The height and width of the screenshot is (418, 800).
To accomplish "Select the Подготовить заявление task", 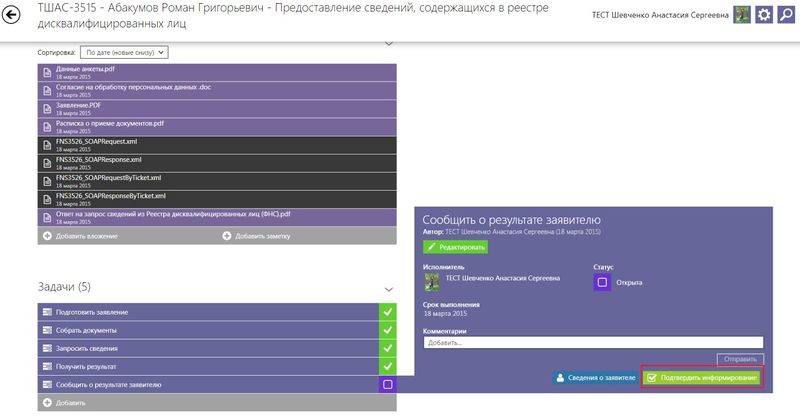I will tap(208, 312).
